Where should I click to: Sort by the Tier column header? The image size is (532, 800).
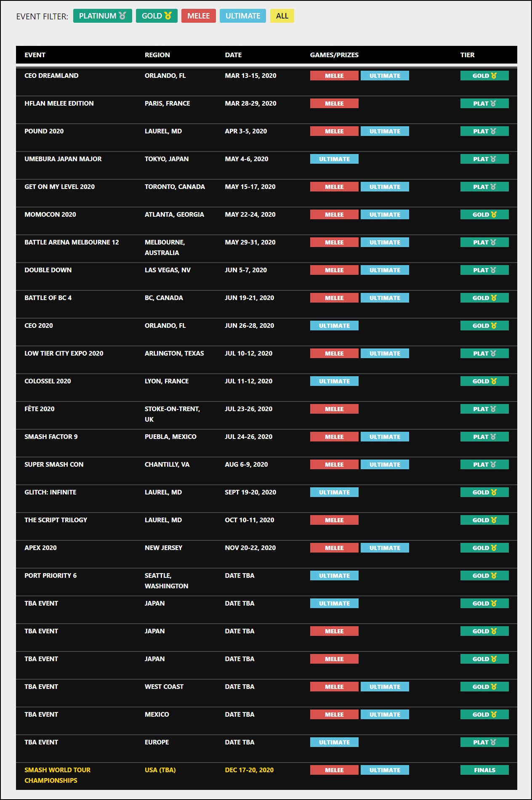467,55
